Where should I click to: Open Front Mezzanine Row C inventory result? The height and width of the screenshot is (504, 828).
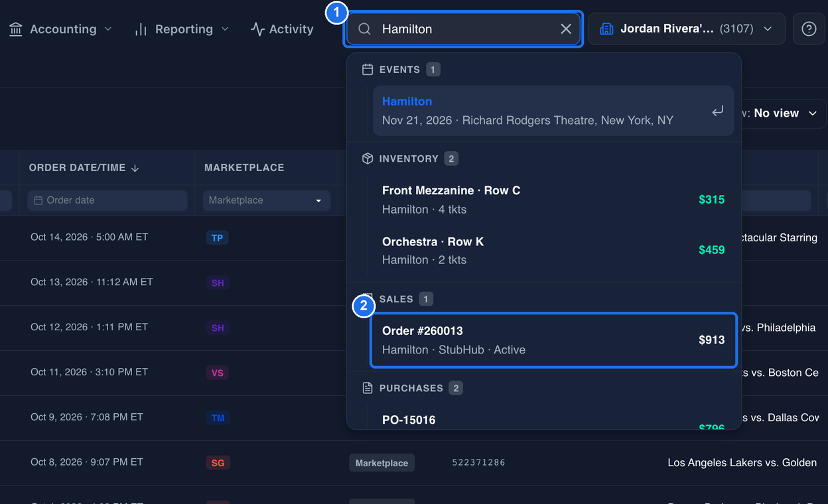(x=553, y=200)
